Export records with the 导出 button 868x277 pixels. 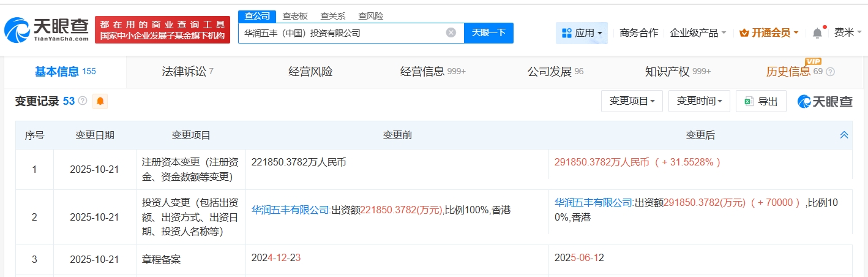tap(761, 101)
